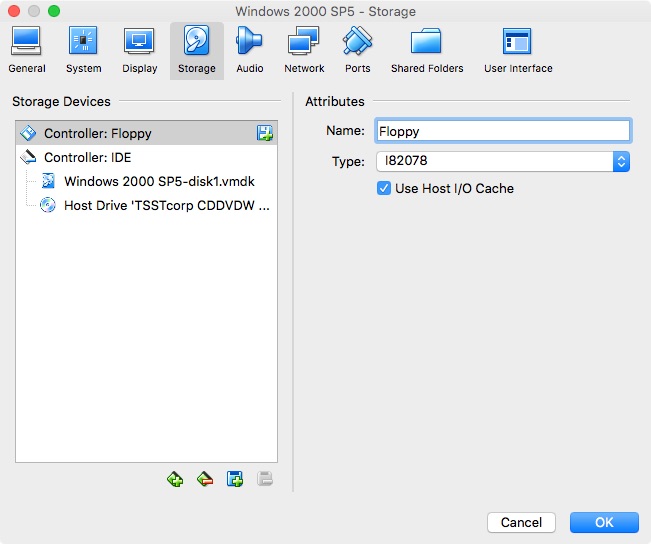The width and height of the screenshot is (651, 544).
Task: Open the Audio settings section
Action: point(250,51)
